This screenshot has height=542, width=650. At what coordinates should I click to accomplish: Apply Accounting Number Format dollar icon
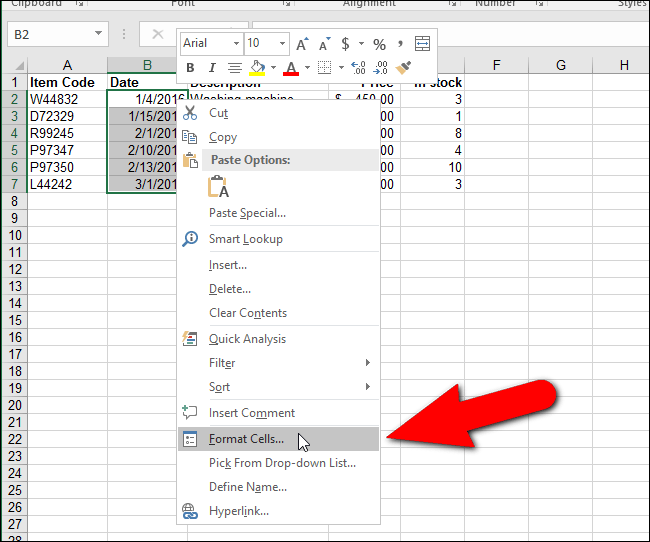345,44
